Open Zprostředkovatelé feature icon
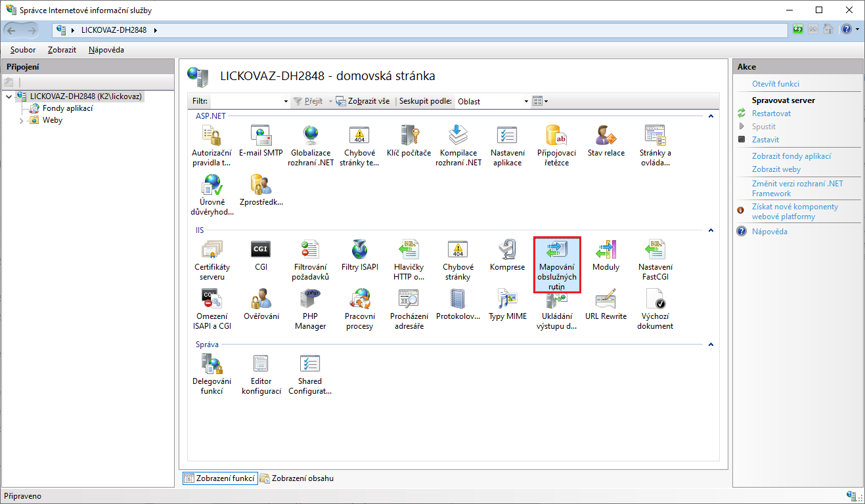The width and height of the screenshot is (865, 504). [x=261, y=190]
